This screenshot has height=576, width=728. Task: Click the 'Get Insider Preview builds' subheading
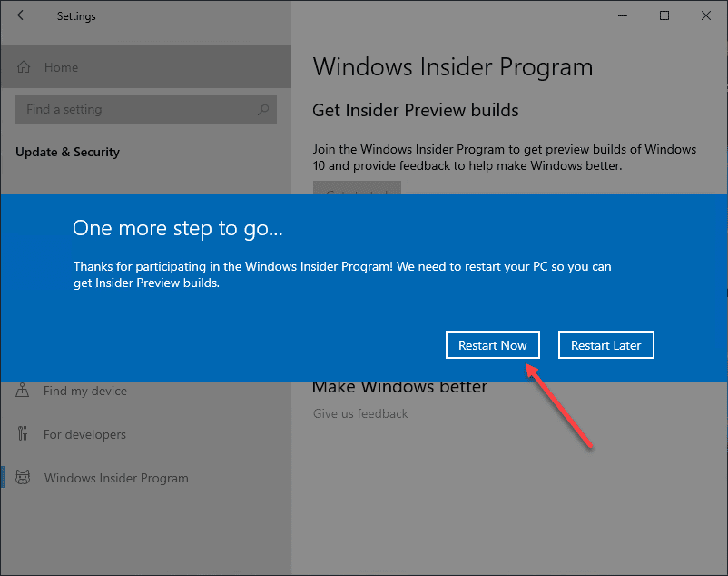tap(416, 111)
